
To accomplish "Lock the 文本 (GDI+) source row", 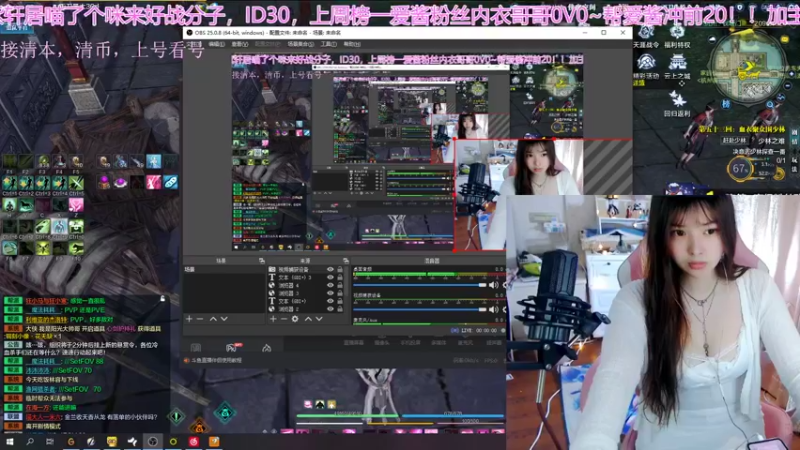I will [x=340, y=301].
